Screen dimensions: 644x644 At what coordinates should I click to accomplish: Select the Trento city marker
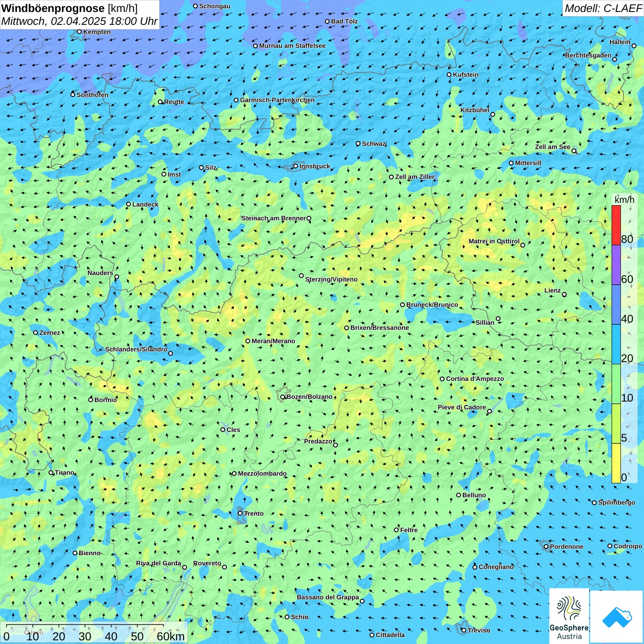point(240,513)
